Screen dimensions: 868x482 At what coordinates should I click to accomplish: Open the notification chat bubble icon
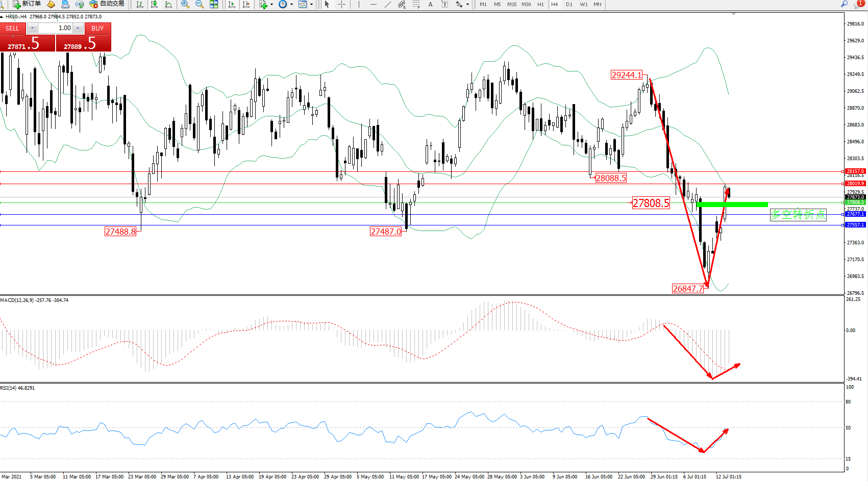859,4
